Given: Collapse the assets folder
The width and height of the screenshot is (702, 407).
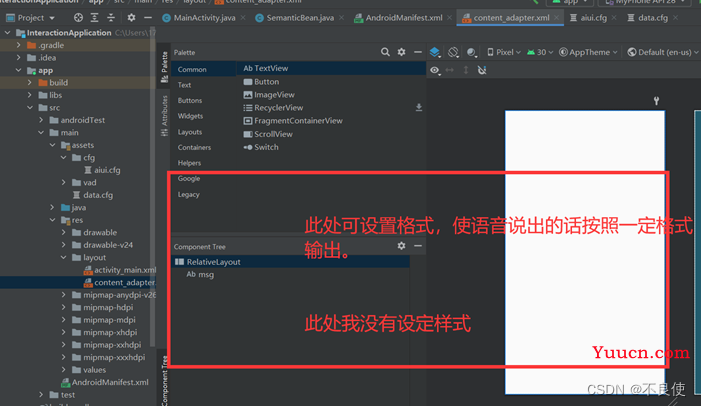Looking at the screenshot, I should (52, 145).
